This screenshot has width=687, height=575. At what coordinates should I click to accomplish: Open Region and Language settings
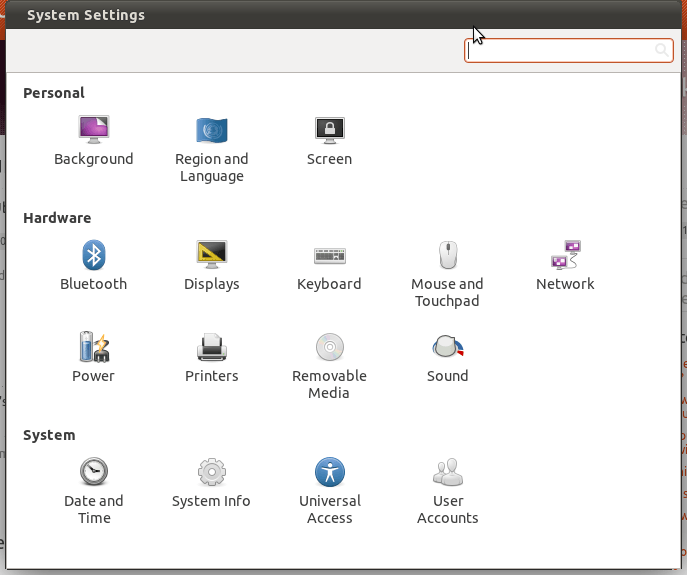212,149
